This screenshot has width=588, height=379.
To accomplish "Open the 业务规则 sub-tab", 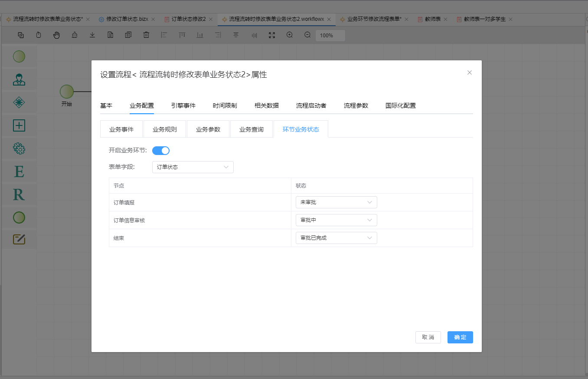I will click(165, 129).
